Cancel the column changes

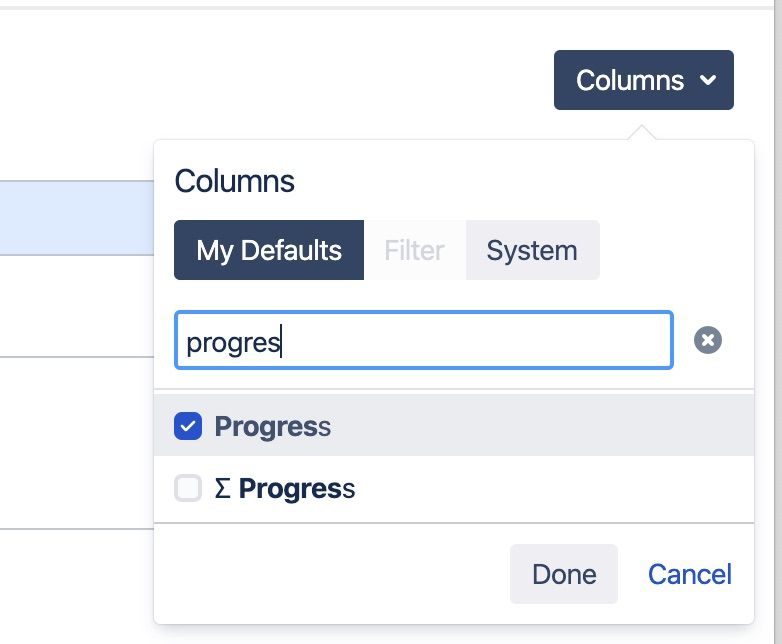coord(690,574)
